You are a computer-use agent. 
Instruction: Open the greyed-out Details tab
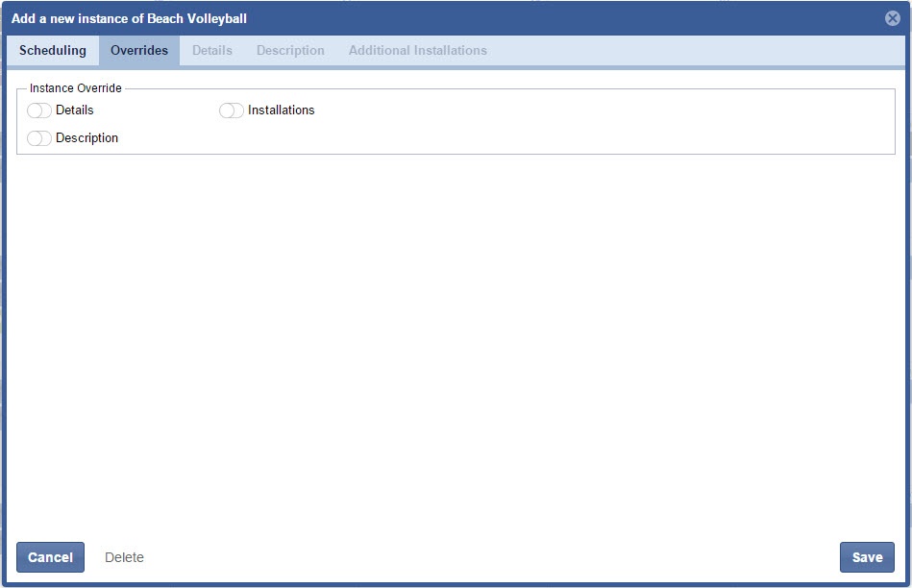[x=211, y=50]
